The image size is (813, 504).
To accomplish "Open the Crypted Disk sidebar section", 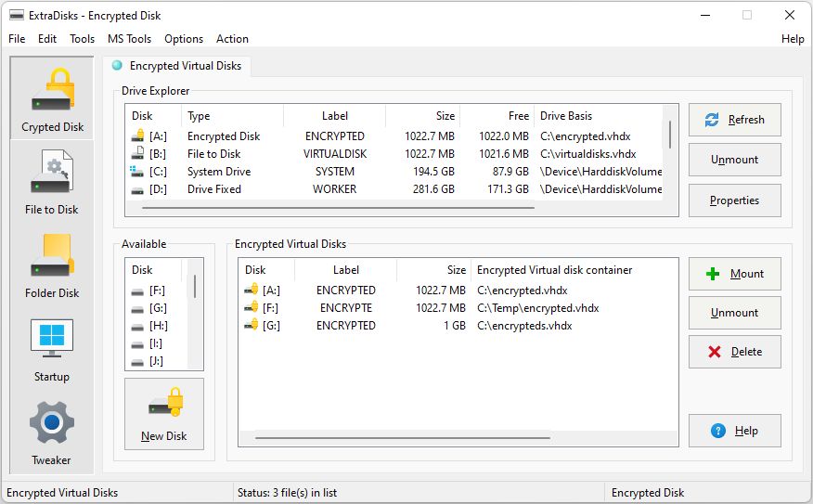I will [52, 98].
